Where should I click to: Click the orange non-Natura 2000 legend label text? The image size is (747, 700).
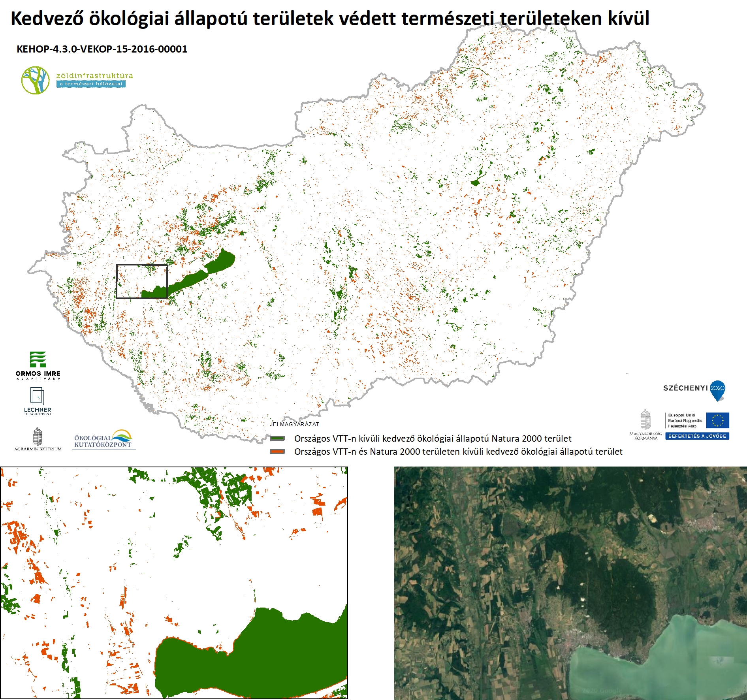pos(458,452)
